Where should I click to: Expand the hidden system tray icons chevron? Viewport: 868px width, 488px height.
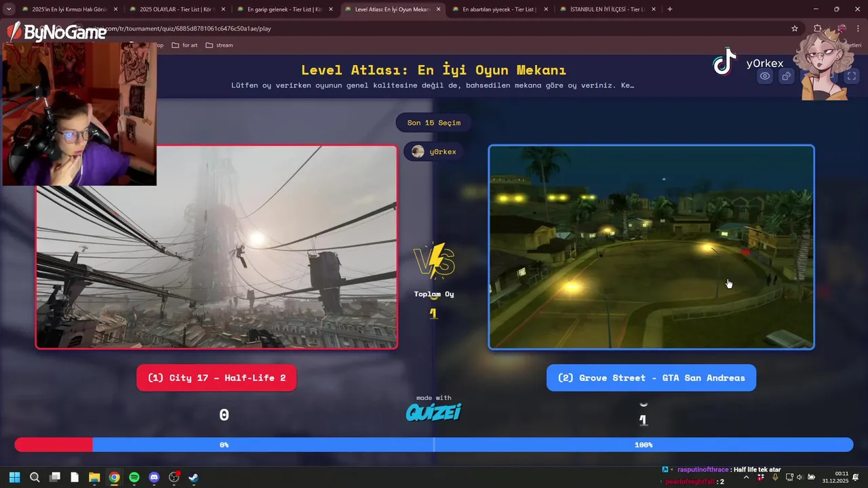tap(746, 477)
